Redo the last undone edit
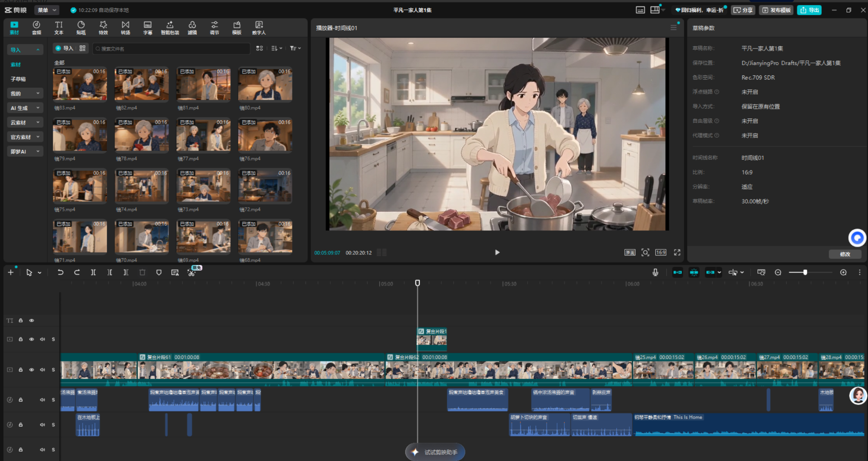This screenshot has width=868, height=461. click(x=77, y=273)
